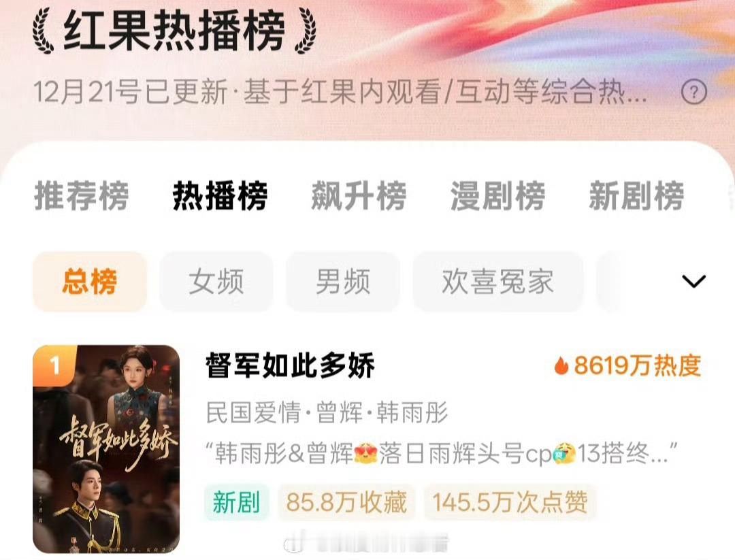735x560 pixels.
Task: Switch to the 推荐榜 tab
Action: tap(82, 196)
